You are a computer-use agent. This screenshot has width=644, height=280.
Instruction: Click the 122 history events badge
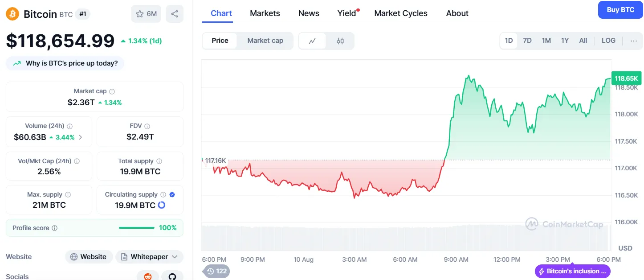pyautogui.click(x=217, y=271)
